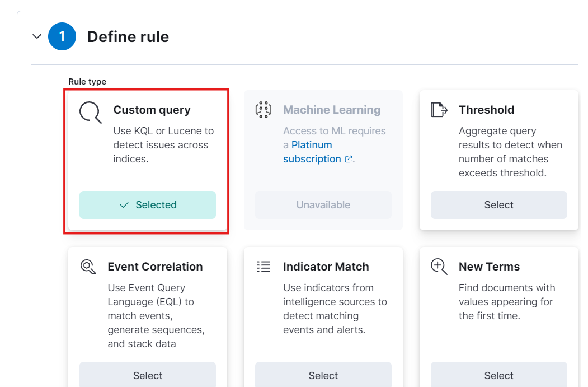Image resolution: width=588 pixels, height=387 pixels.
Task: Click the Indicator Match list icon
Action: 264,267
